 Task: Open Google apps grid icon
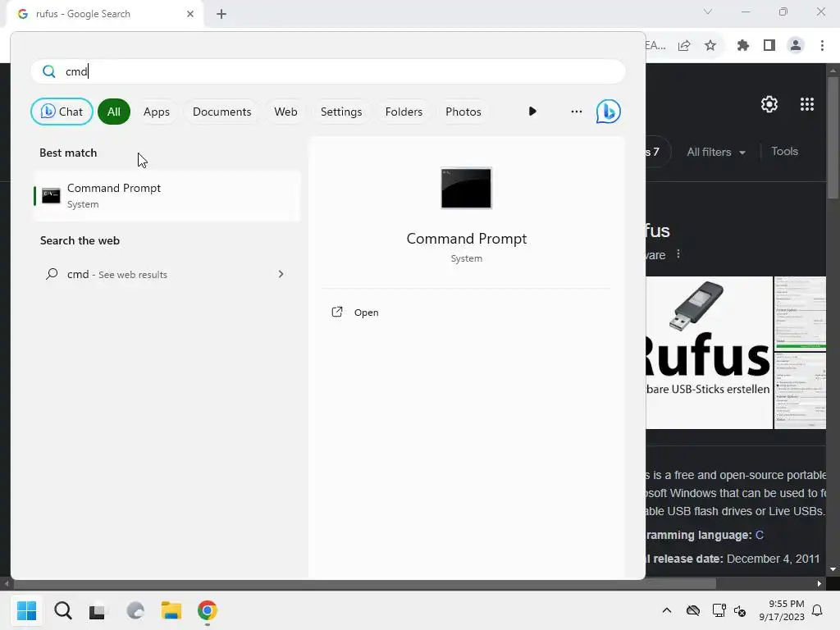tap(807, 104)
